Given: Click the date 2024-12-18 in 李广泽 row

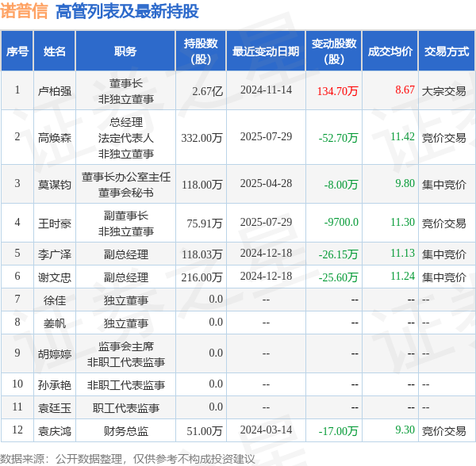Looking at the screenshot, I should [267, 253].
